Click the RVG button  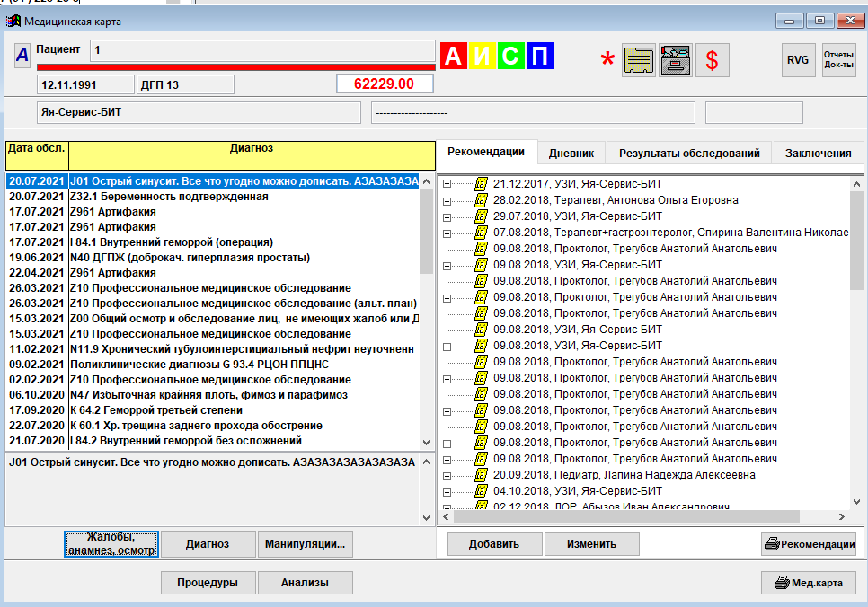click(798, 60)
